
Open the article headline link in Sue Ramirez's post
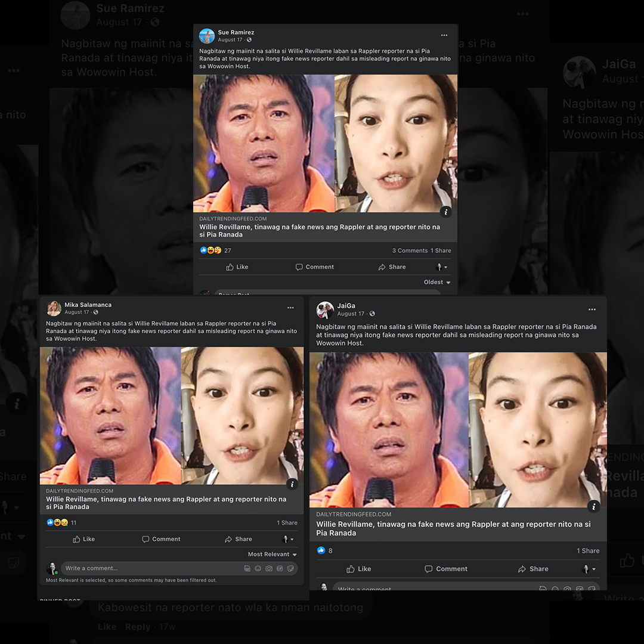tap(320, 230)
